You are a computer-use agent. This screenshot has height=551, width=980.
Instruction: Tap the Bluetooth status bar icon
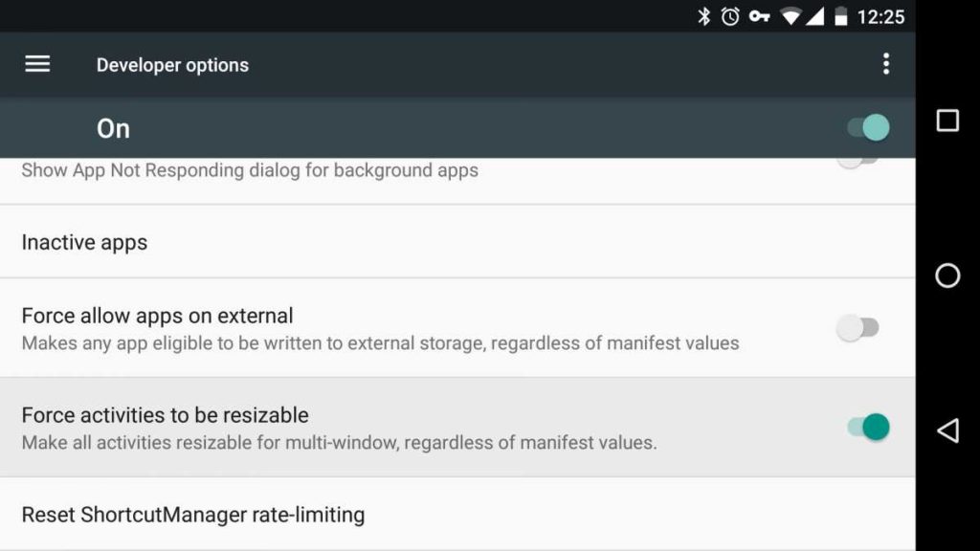(704, 16)
